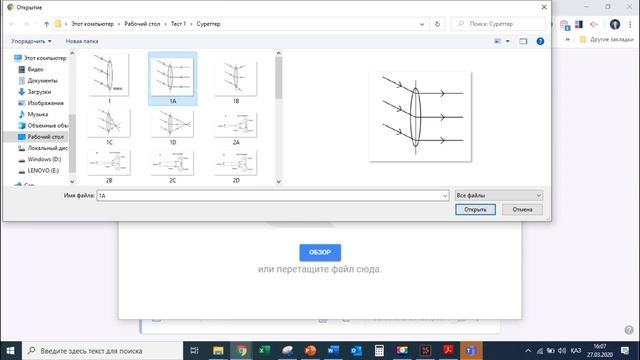Toggle the preview pane icon
Image resolution: width=640 pixels, height=360 pixels.
click(x=523, y=41)
